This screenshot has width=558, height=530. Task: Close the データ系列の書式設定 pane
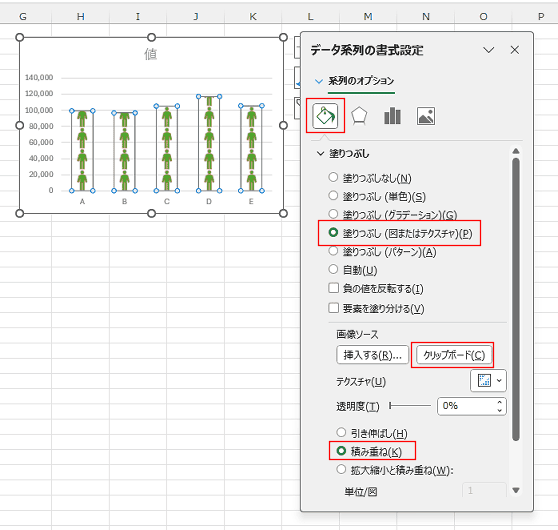click(515, 50)
